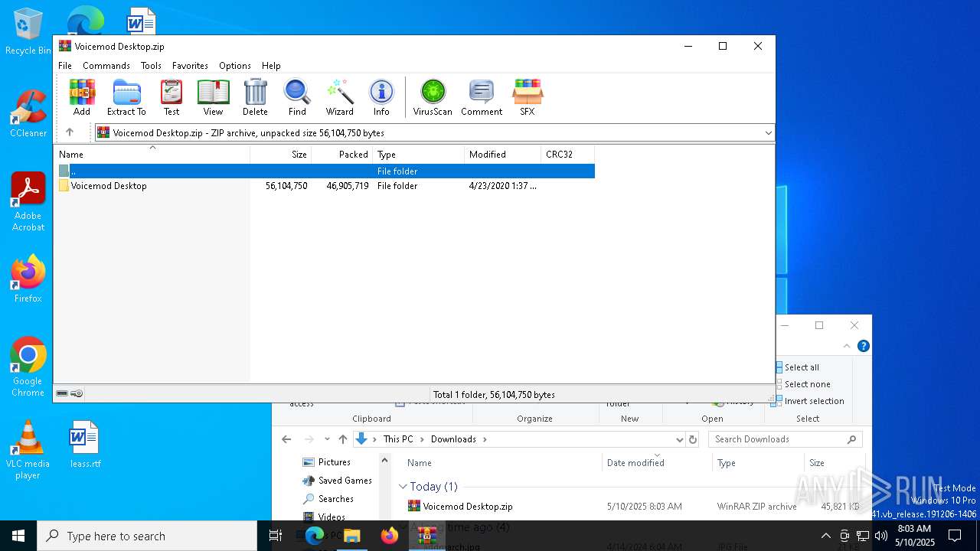The width and height of the screenshot is (980, 551).
Task: Click the key icon in WinRAR status bar
Action: [x=77, y=393]
